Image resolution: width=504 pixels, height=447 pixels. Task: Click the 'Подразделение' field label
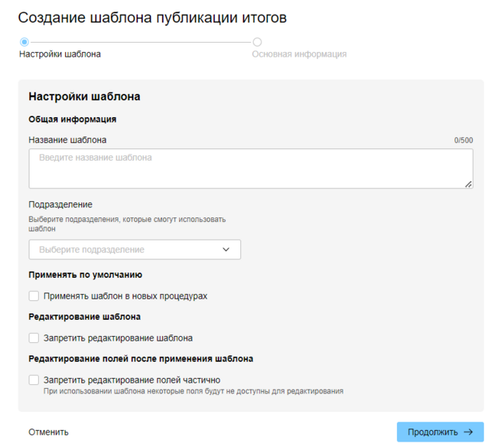pyautogui.click(x=60, y=205)
